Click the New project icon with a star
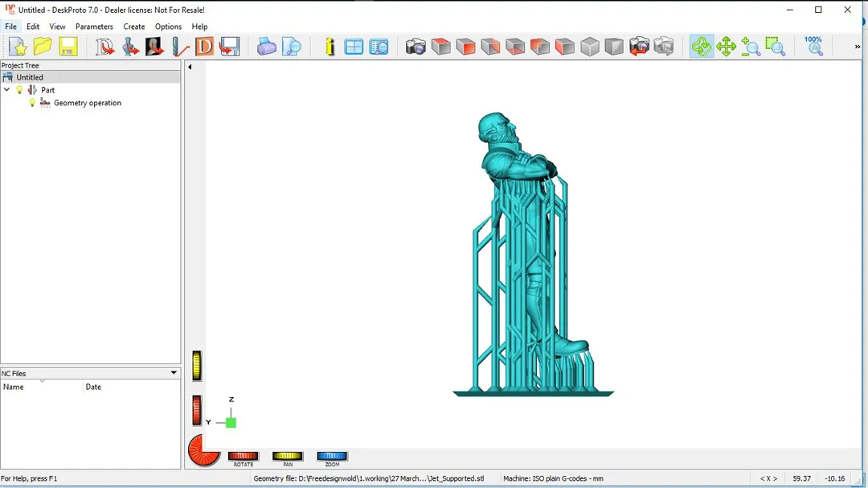This screenshot has height=488, width=868. [18, 47]
